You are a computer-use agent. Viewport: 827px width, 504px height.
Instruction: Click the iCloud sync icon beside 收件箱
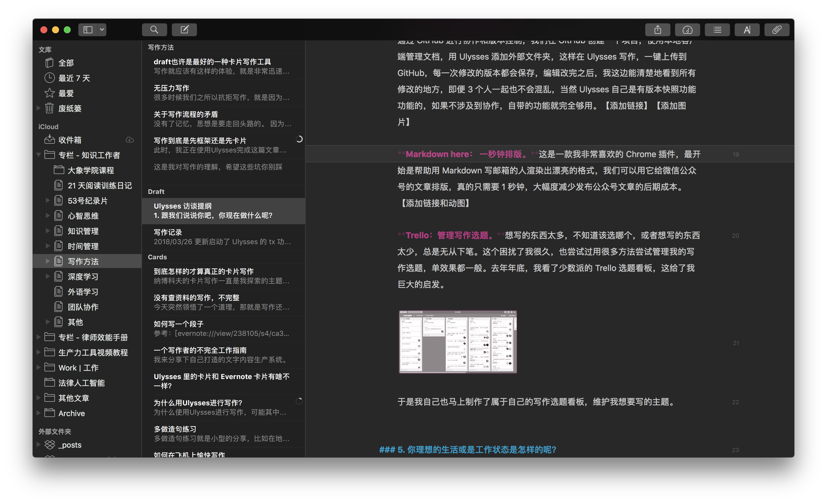pyautogui.click(x=130, y=140)
